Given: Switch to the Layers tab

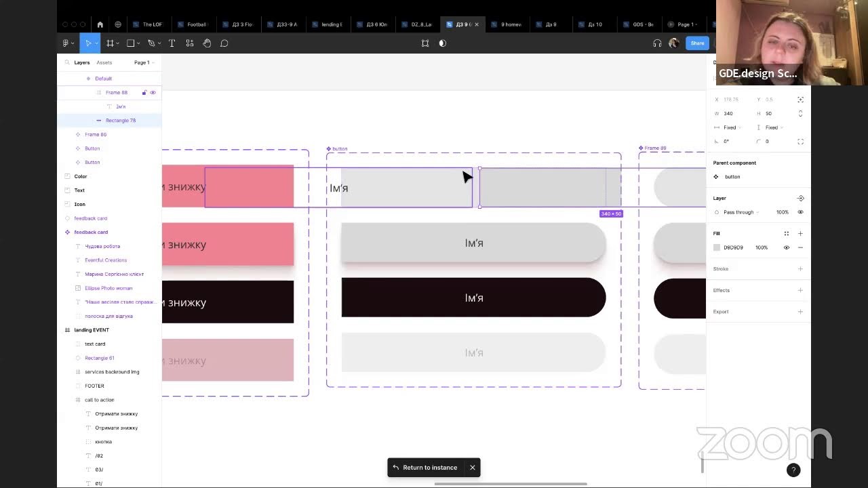Looking at the screenshot, I should (x=82, y=62).
